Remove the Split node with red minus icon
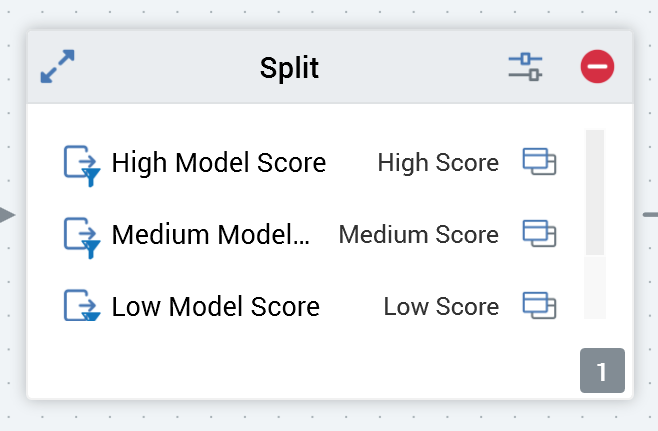Screen dimensions: 658x431 (597, 67)
